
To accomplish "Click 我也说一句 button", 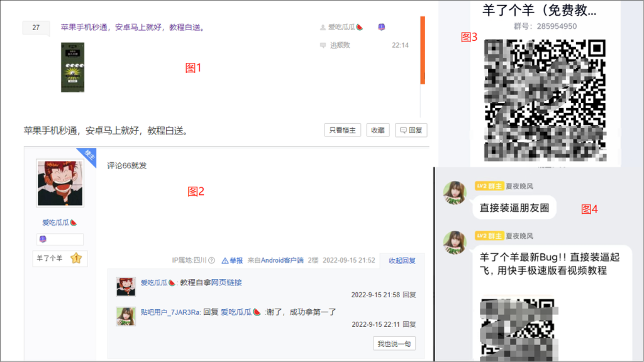I will click(x=394, y=344).
